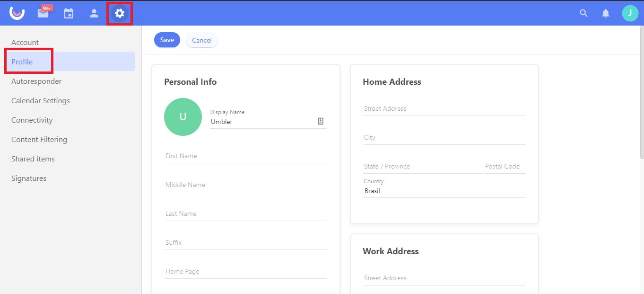This screenshot has height=294, width=644.
Task: Open the mail inbox icon
Action: pos(43,13)
